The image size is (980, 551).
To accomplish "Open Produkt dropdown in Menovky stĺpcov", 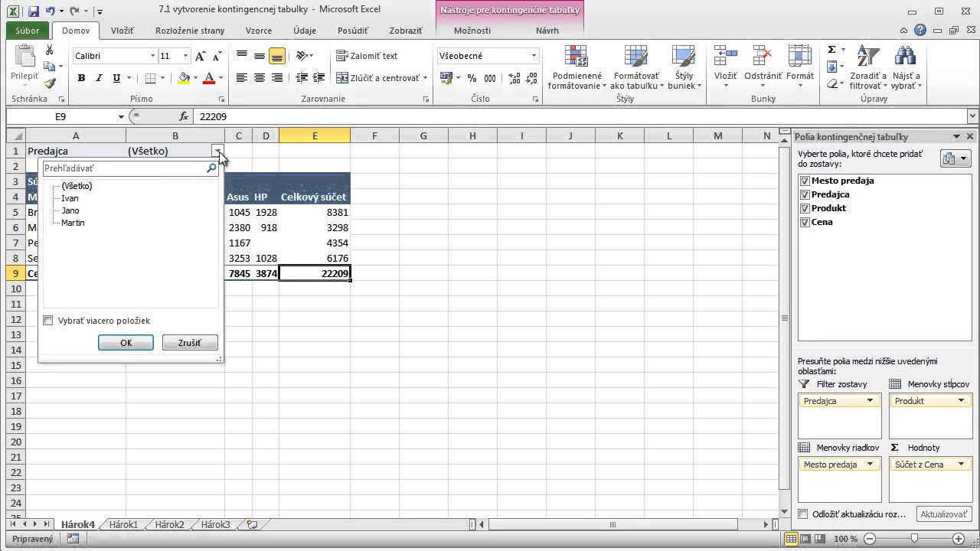I will pos(961,401).
